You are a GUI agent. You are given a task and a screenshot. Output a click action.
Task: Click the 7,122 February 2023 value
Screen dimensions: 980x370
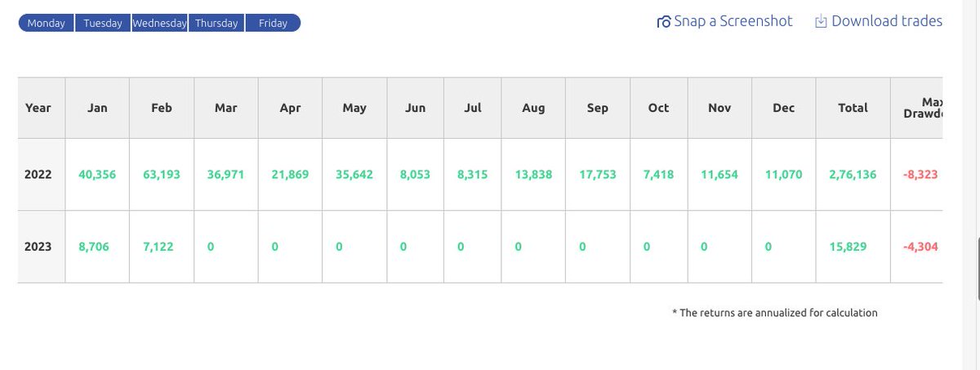tap(158, 247)
